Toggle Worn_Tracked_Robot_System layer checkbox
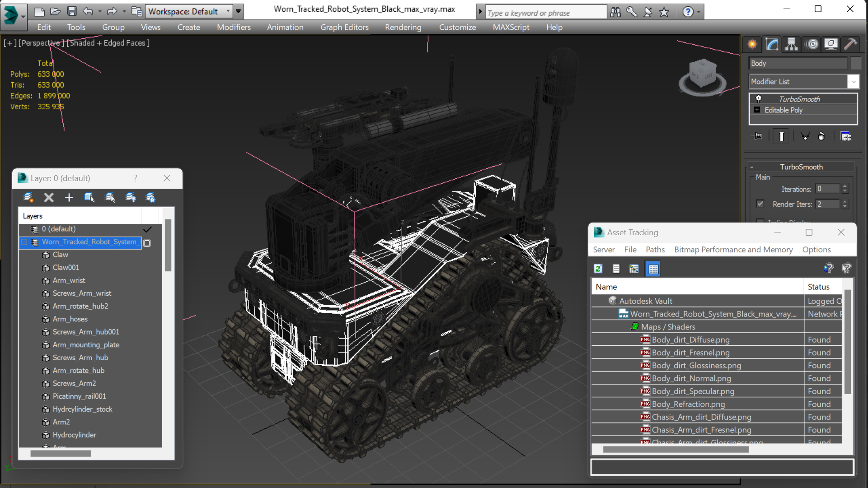 (x=147, y=243)
